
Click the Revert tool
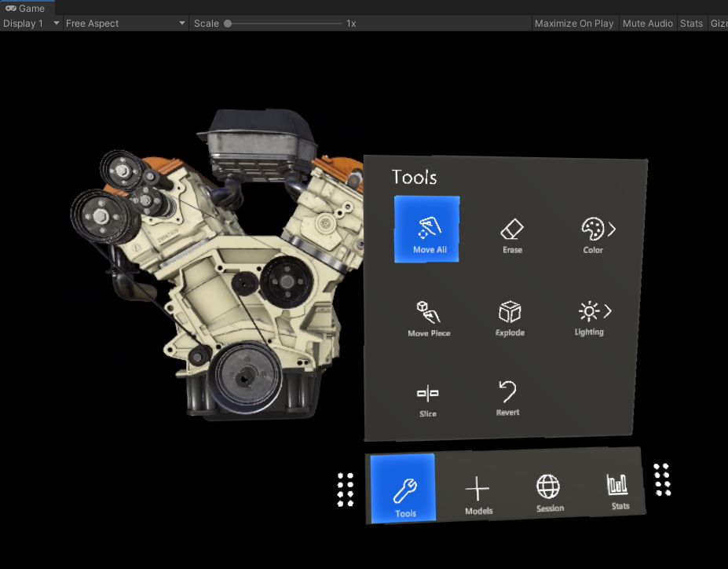coord(507,397)
